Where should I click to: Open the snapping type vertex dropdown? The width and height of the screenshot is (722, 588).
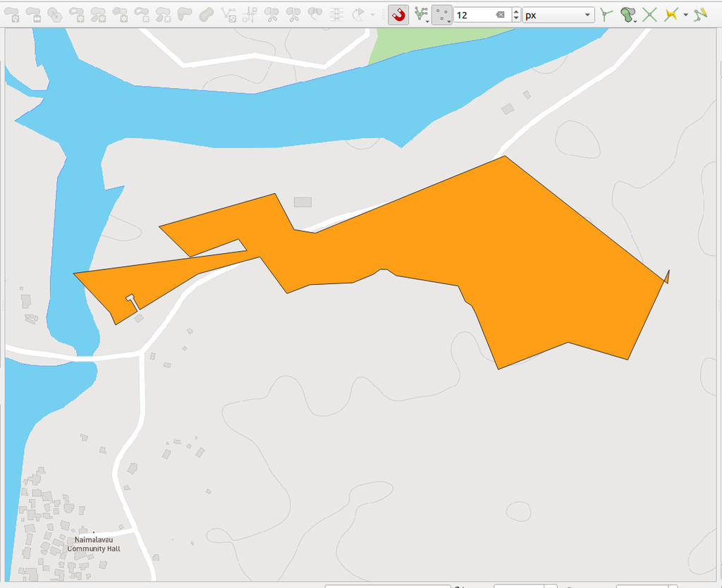(441, 15)
